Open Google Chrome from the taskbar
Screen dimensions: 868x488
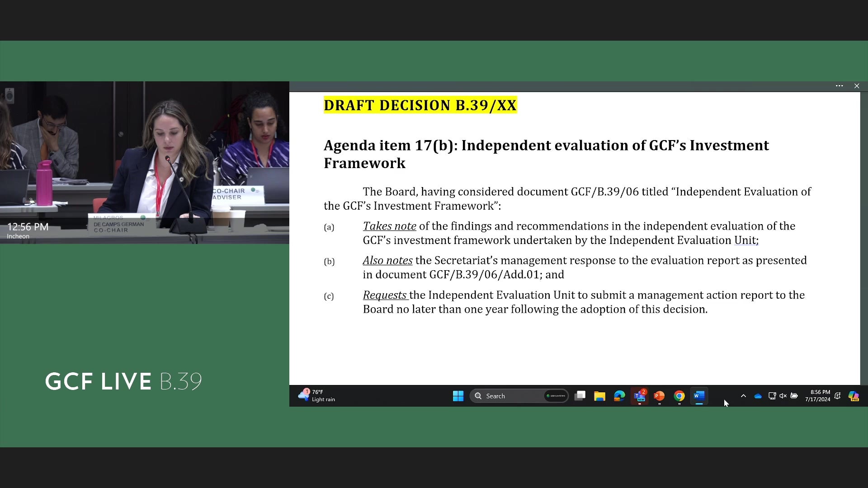pos(679,396)
